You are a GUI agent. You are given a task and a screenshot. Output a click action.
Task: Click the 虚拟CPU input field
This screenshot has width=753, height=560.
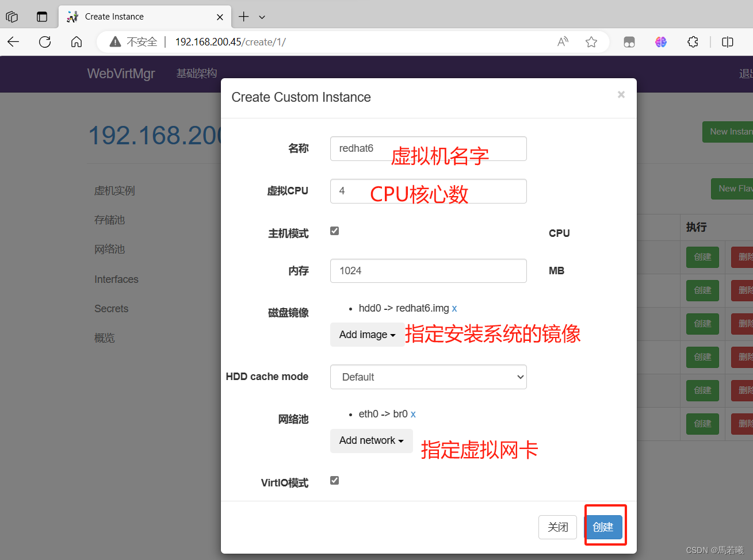[429, 191]
